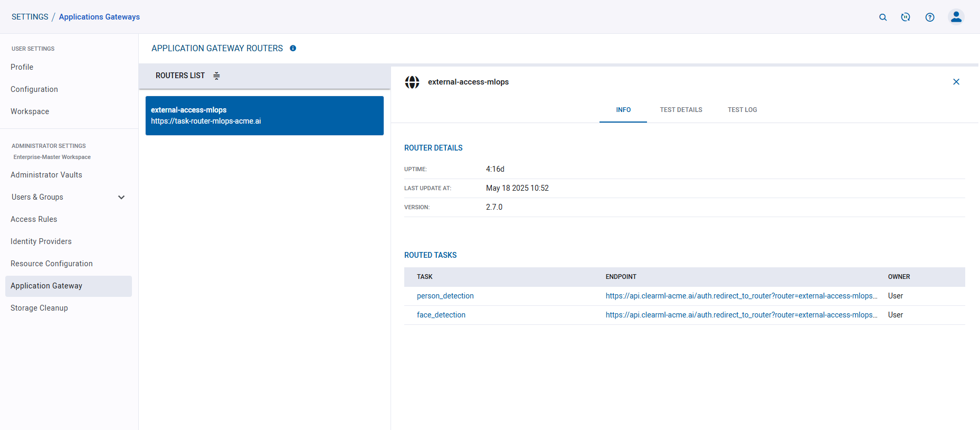980x430 pixels.
Task: Open Identity Providers settings page
Action: (41, 242)
